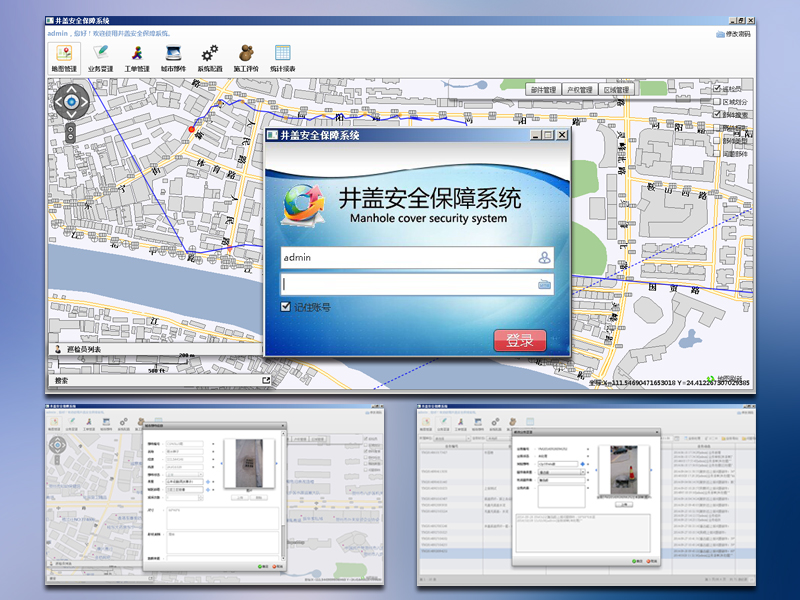The height and width of the screenshot is (600, 800).
Task: Uncheck the 部件搜索 checkbox
Action: 717,114
